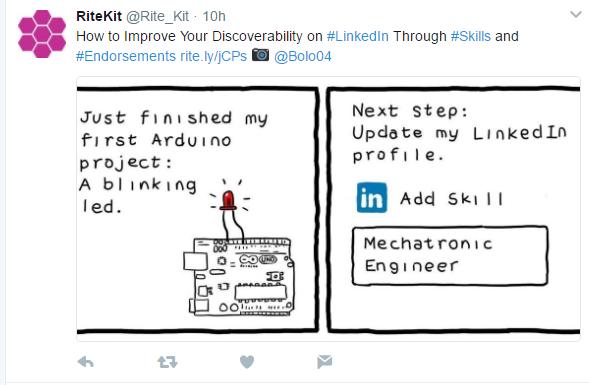Open RiteKit hexagon profile avatar
This screenshot has width=589, height=385.
point(42,34)
